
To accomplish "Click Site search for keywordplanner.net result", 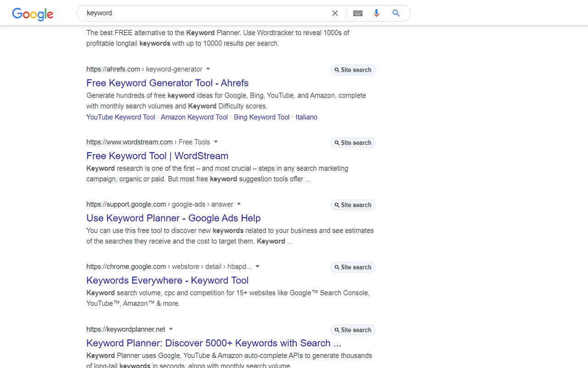I will click(353, 330).
